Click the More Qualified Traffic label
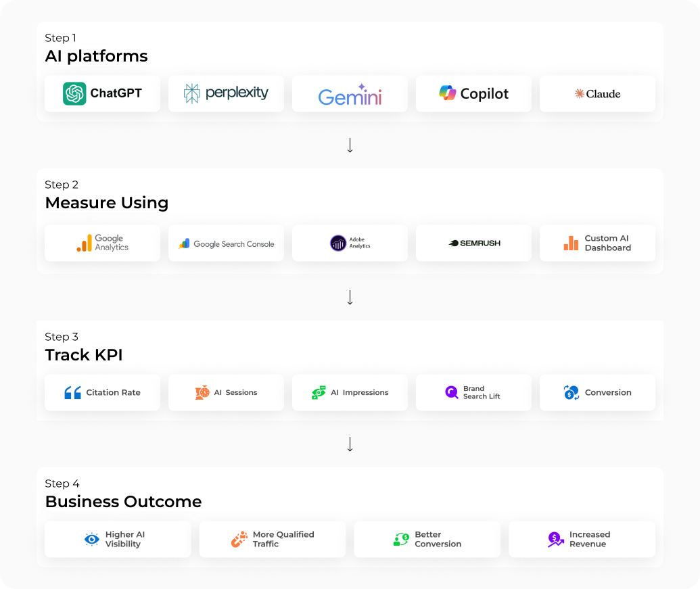This screenshot has width=700, height=589. click(283, 540)
